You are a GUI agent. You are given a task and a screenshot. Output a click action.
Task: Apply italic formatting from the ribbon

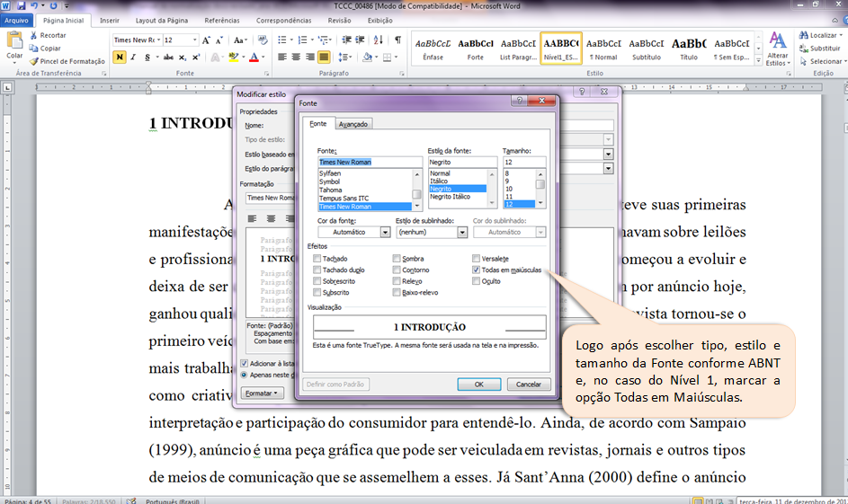pyautogui.click(x=133, y=57)
